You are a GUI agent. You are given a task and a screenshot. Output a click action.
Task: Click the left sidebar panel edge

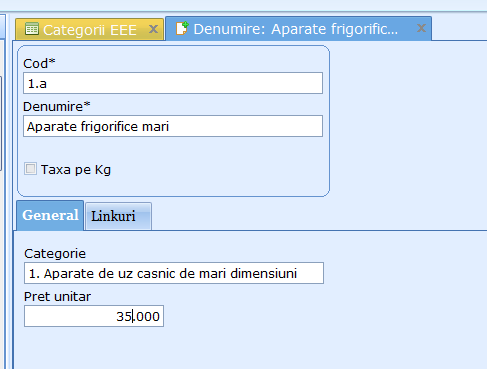[2, 191]
